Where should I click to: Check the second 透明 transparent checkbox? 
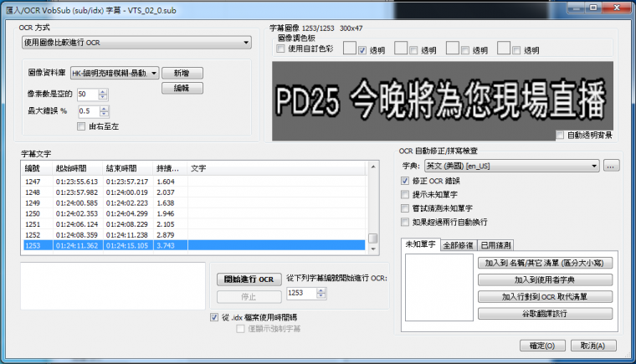pyautogui.click(x=413, y=50)
